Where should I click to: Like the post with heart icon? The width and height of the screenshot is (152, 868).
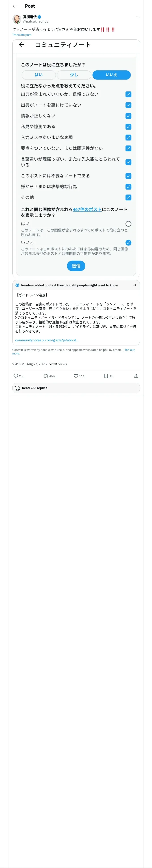click(76, 376)
